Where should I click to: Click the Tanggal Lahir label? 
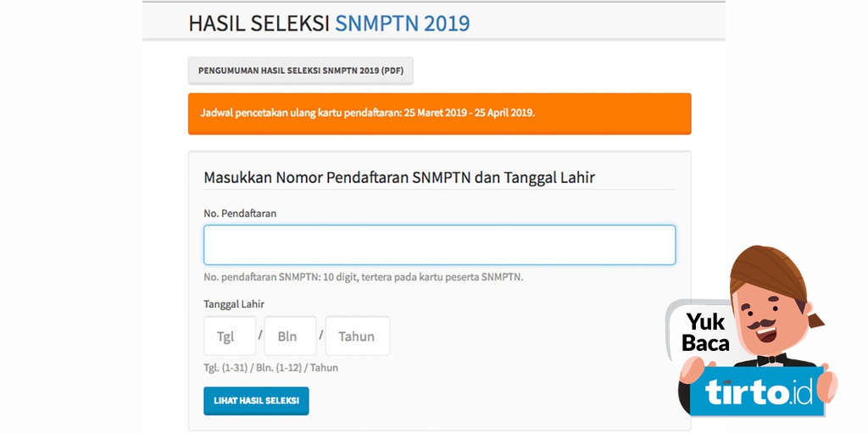(234, 304)
